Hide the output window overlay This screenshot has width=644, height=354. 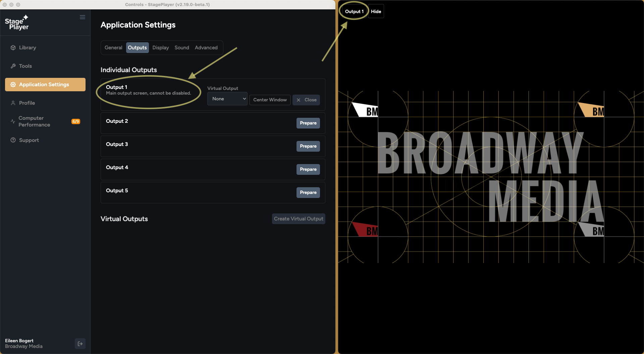pyautogui.click(x=376, y=11)
